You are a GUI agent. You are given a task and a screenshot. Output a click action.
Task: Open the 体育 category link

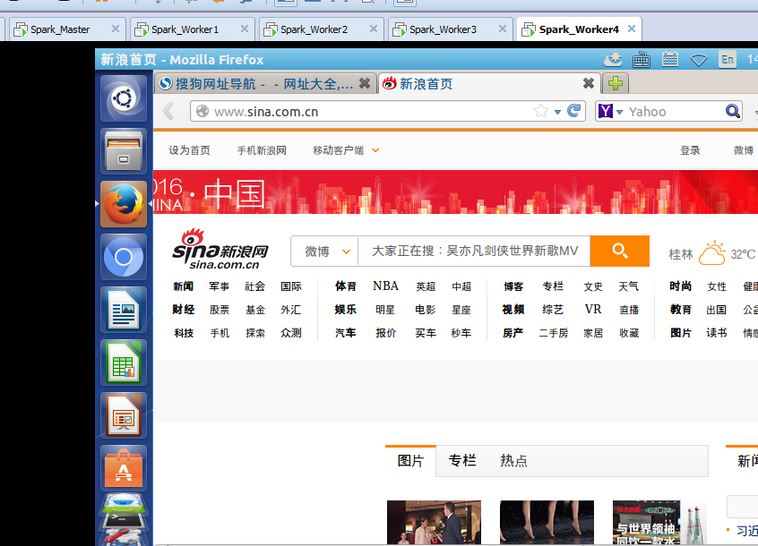(x=346, y=286)
